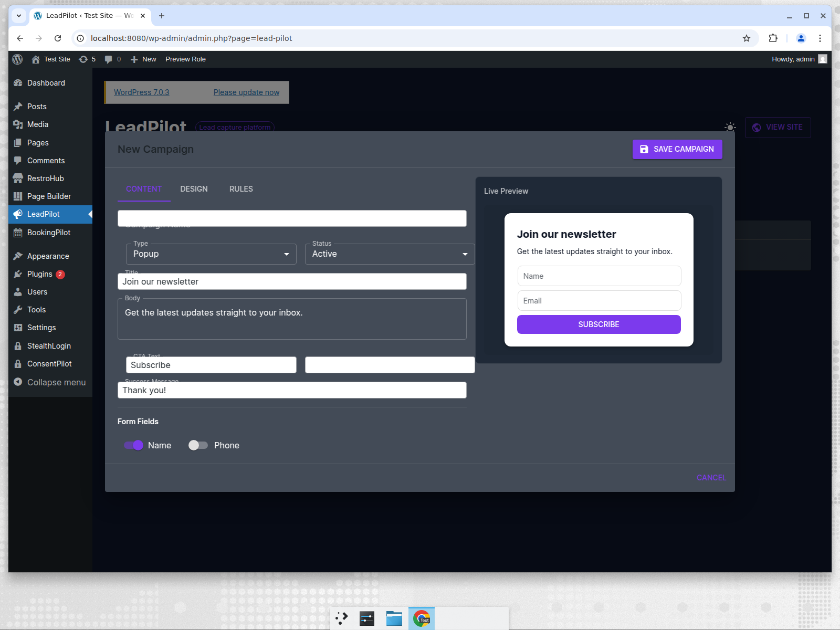Open the terminal-style app in taskbar
840x630 pixels.
coord(367,618)
